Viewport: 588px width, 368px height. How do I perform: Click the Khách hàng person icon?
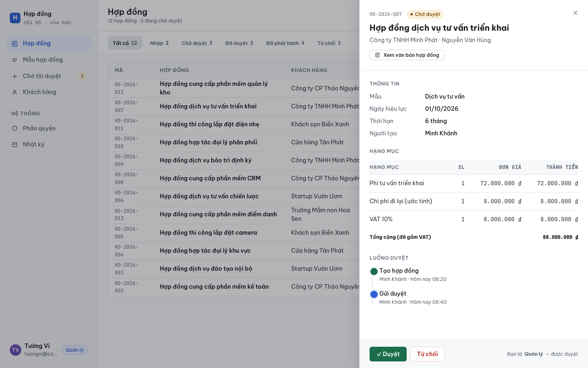(15, 92)
